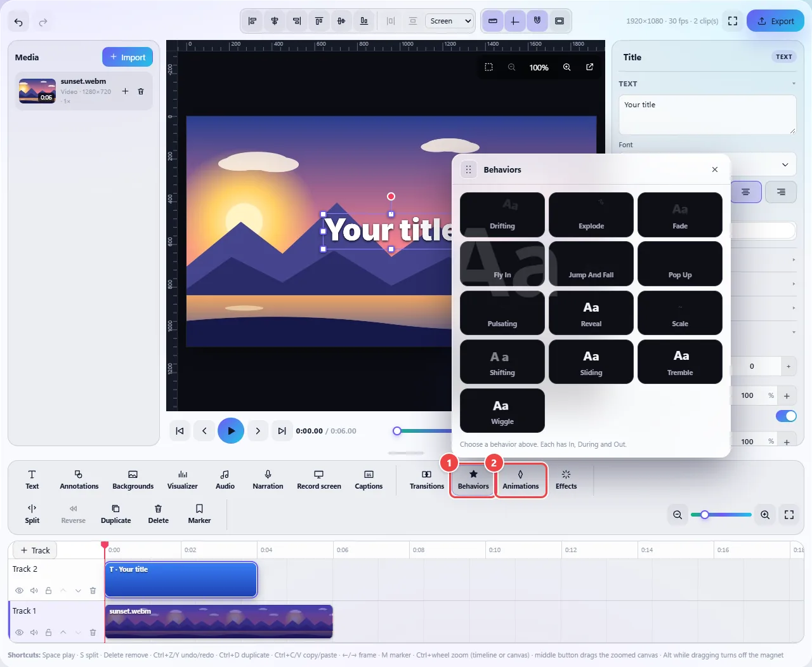The width and height of the screenshot is (812, 667).
Task: Add sunset.webm to the timeline with plus
Action: 125,91
